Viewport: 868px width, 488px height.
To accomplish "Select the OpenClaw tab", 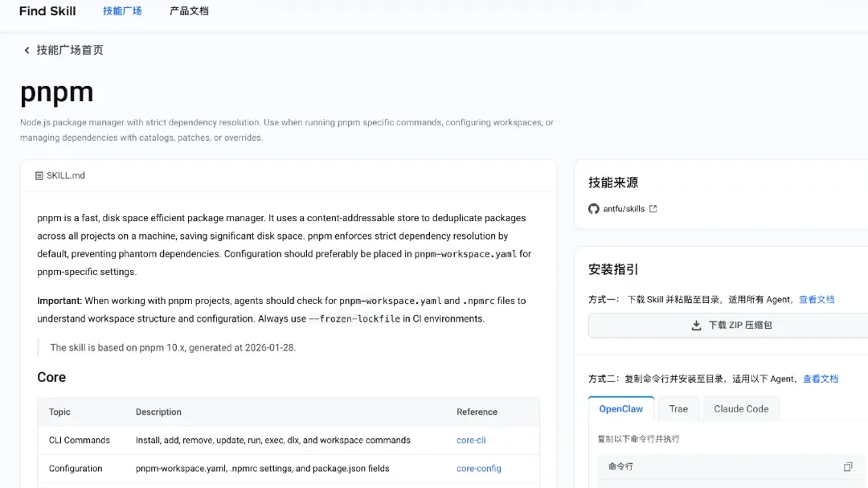I will click(x=620, y=408).
